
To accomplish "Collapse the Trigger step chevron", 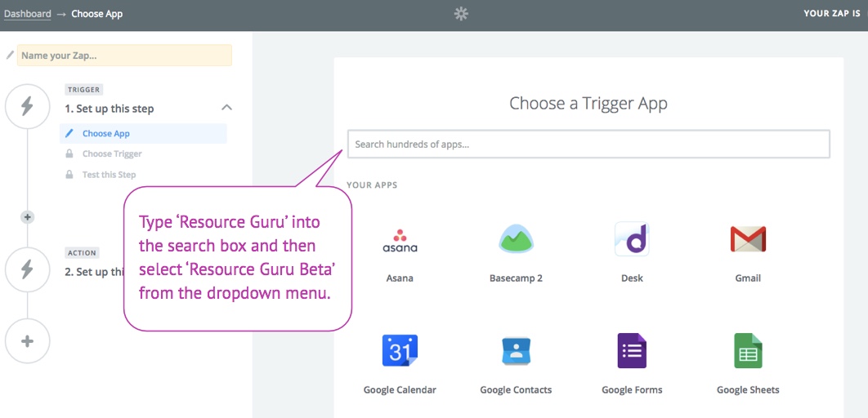I will tap(226, 107).
